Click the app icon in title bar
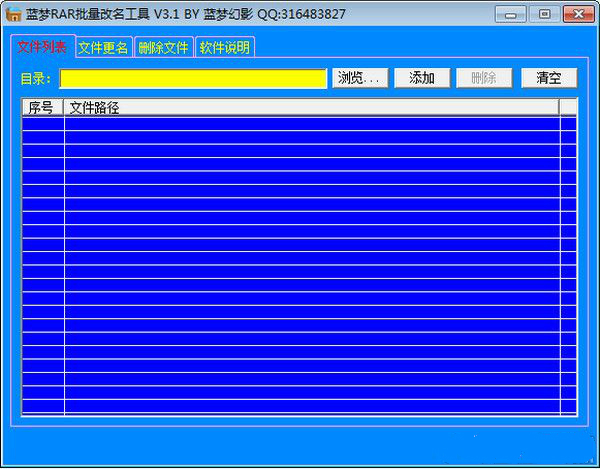This screenshot has height=469, width=600. [13, 14]
